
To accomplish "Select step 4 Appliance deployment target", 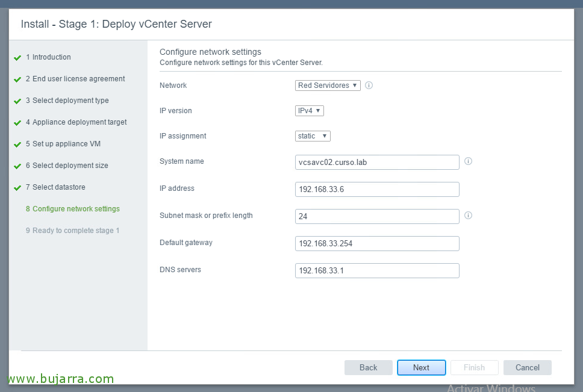I will point(79,122).
